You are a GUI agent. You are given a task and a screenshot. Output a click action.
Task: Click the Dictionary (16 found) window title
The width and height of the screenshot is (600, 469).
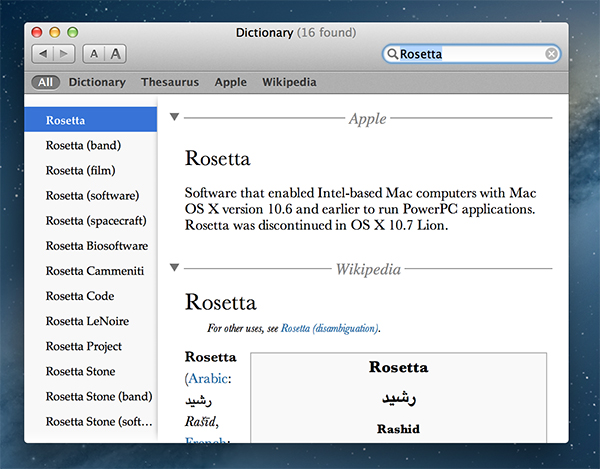pyautogui.click(x=296, y=33)
